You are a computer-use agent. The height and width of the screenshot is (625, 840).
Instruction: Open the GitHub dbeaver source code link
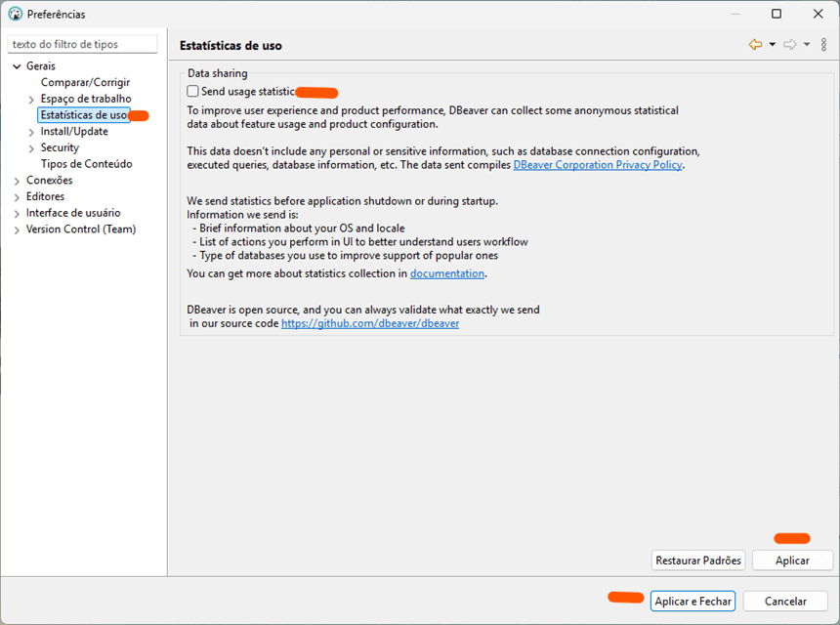pos(370,323)
